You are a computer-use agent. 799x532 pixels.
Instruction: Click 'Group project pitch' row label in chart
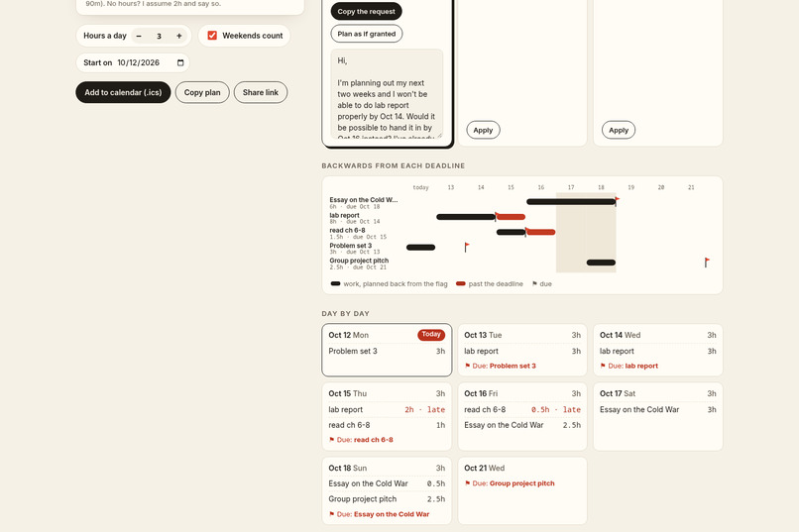point(359,261)
